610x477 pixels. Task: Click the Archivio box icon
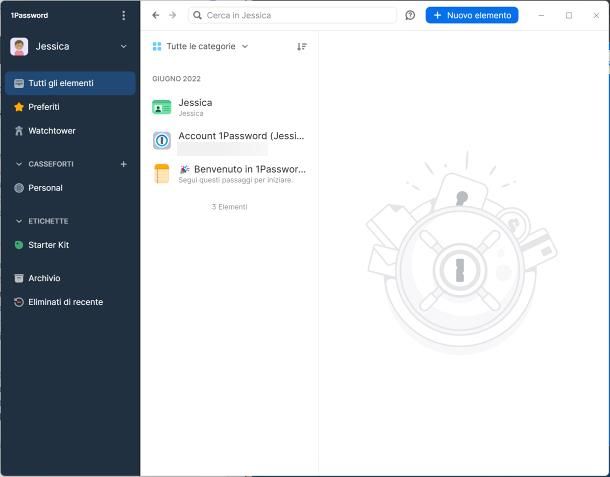click(x=19, y=278)
